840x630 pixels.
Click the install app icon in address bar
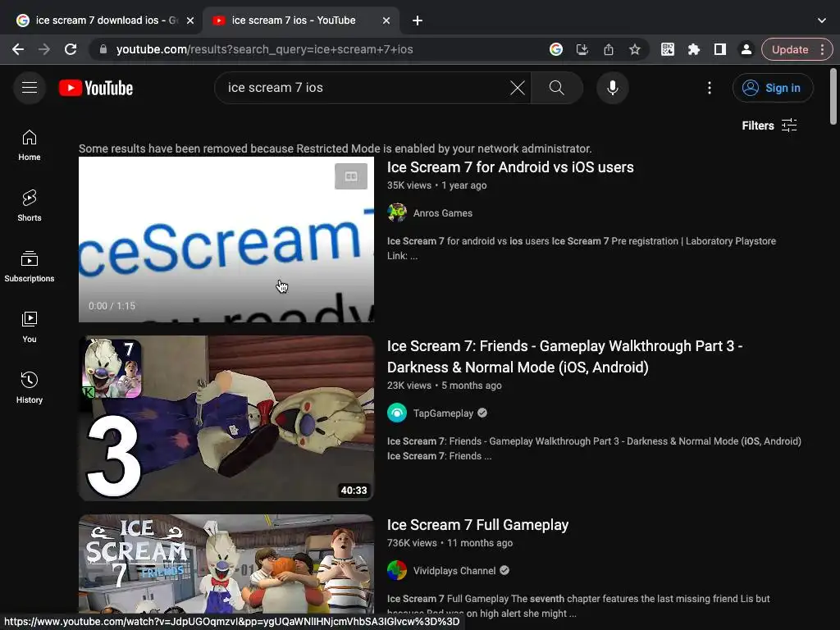click(x=582, y=49)
